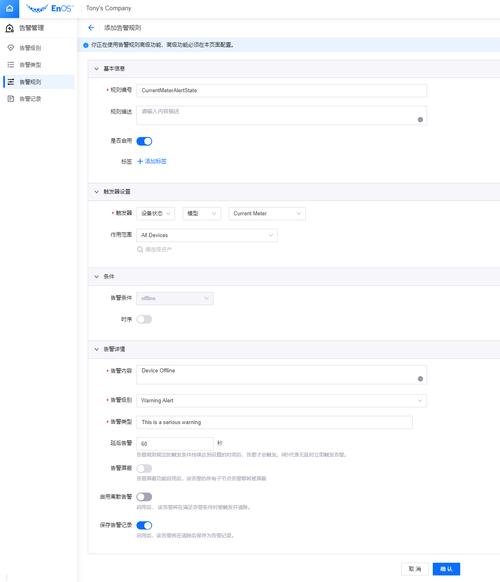Click the round icon inside the description box
The image size is (500, 582).
click(420, 120)
